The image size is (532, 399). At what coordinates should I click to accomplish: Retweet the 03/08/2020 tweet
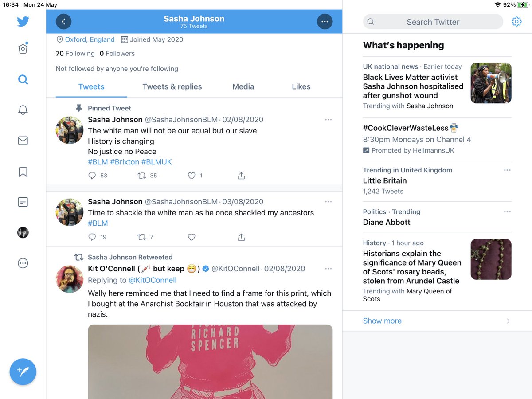pos(142,237)
